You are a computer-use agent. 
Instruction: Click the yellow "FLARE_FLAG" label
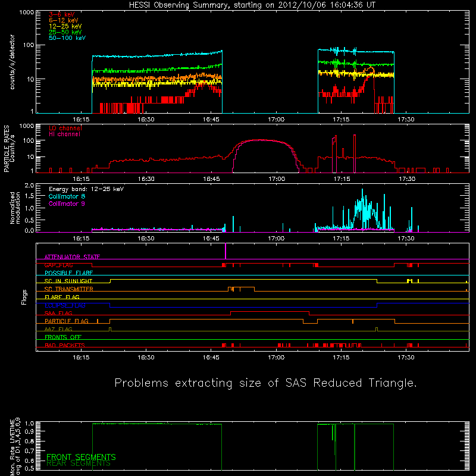62,297
